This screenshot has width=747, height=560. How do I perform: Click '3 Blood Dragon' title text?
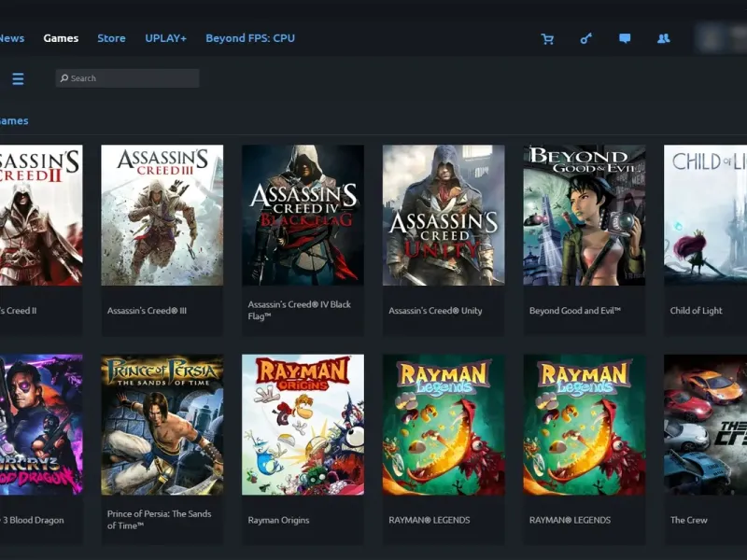[33, 520]
